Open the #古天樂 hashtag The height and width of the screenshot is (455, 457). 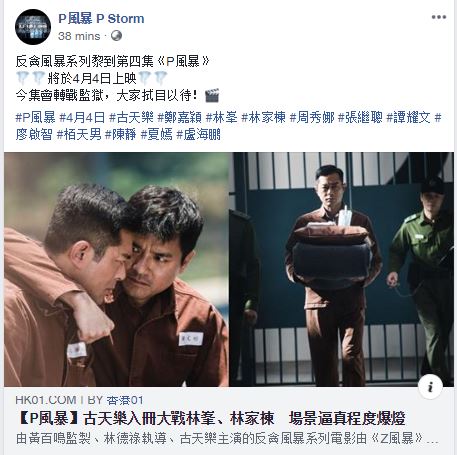click(x=131, y=117)
